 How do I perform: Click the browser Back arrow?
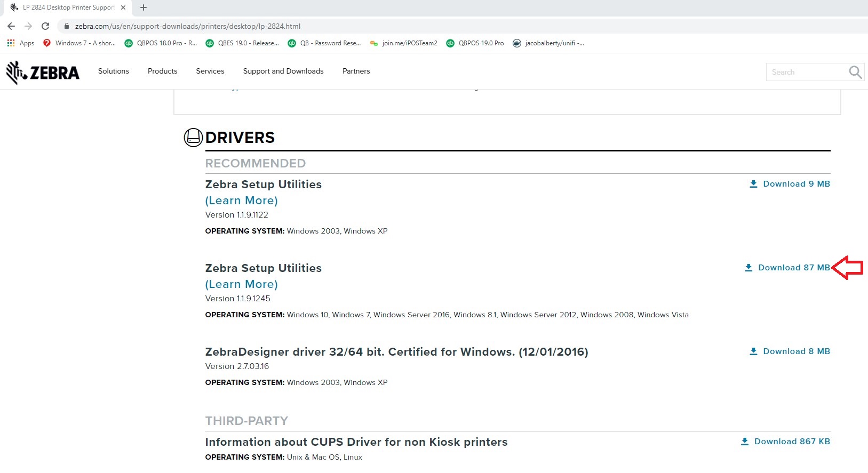[x=11, y=26]
